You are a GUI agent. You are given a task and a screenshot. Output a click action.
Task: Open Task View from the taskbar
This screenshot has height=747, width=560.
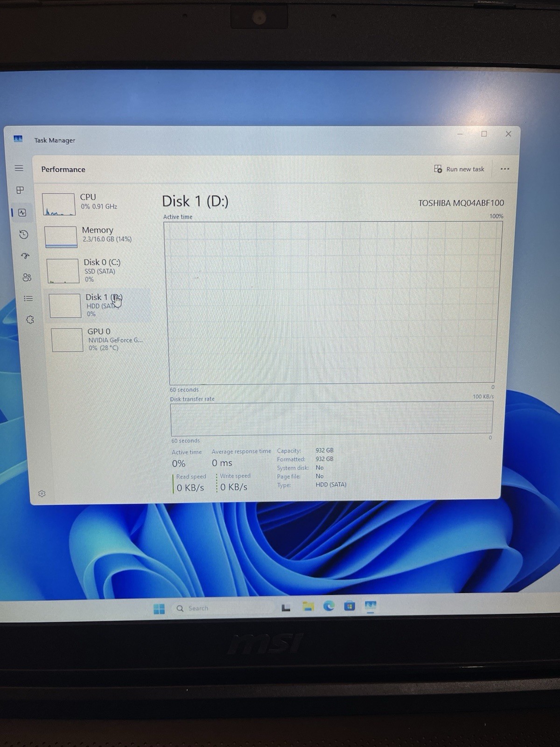tap(286, 607)
